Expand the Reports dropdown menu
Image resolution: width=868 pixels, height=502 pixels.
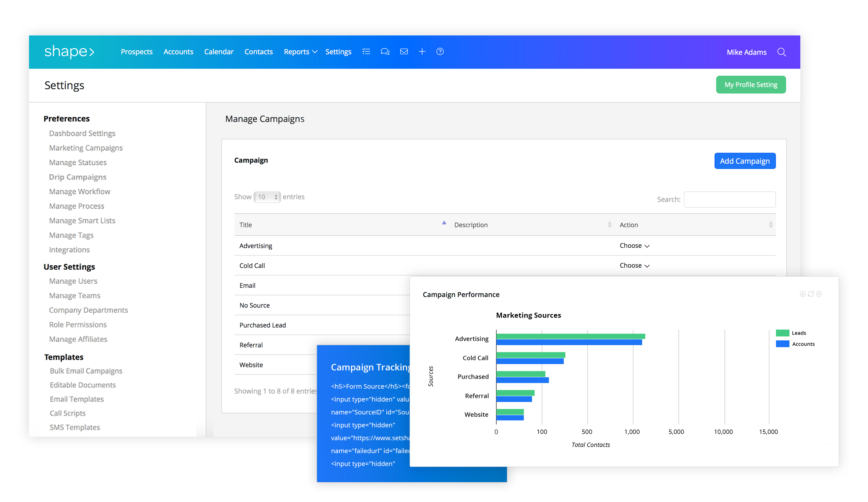(x=300, y=52)
